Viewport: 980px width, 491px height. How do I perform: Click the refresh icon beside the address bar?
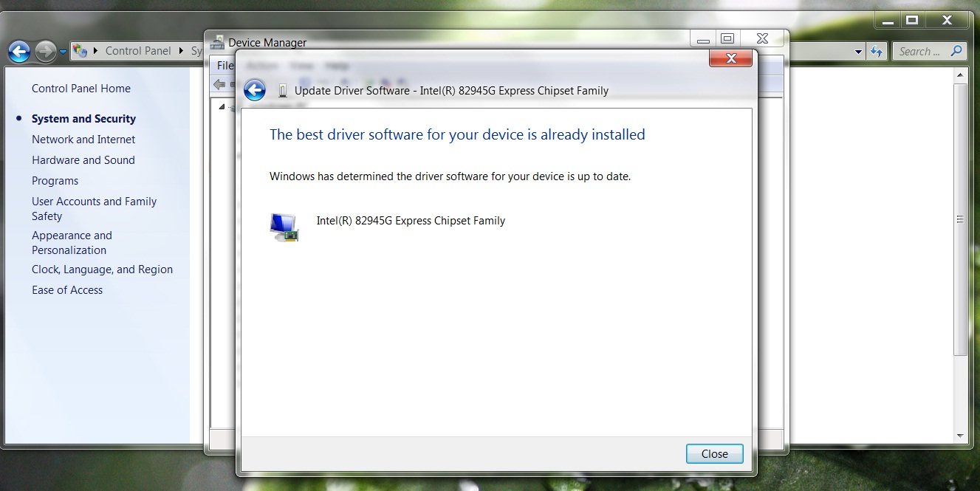pyautogui.click(x=878, y=51)
